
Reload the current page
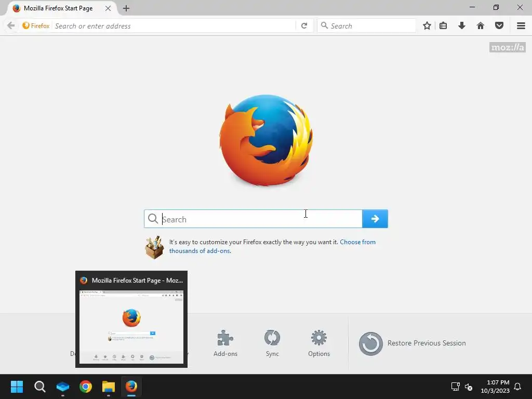tap(304, 26)
